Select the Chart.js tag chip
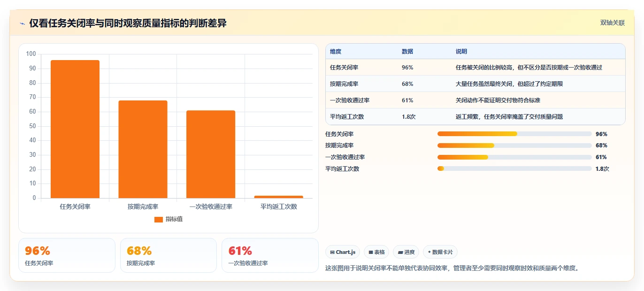The image size is (644, 291). click(x=343, y=252)
